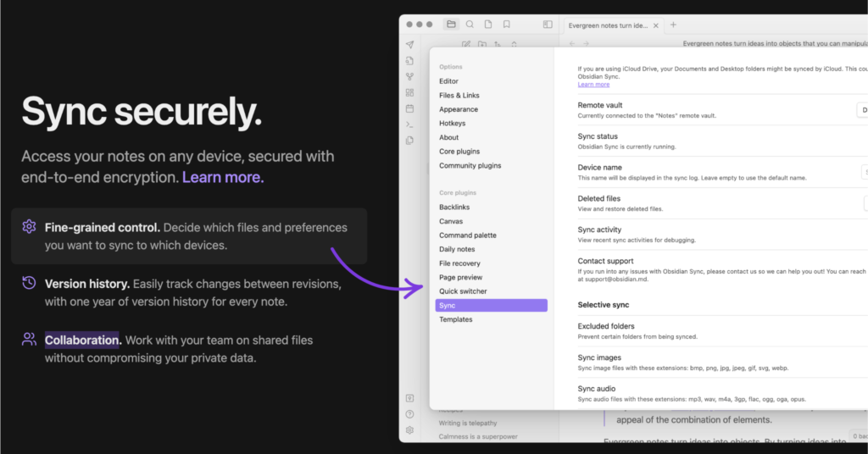
Task: Click the 'Sync status' setting label
Action: 598,136
